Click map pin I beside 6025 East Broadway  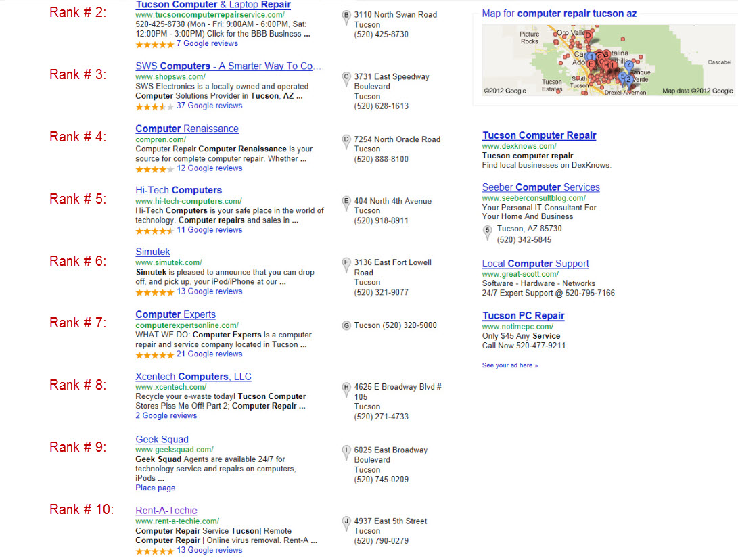point(346,452)
